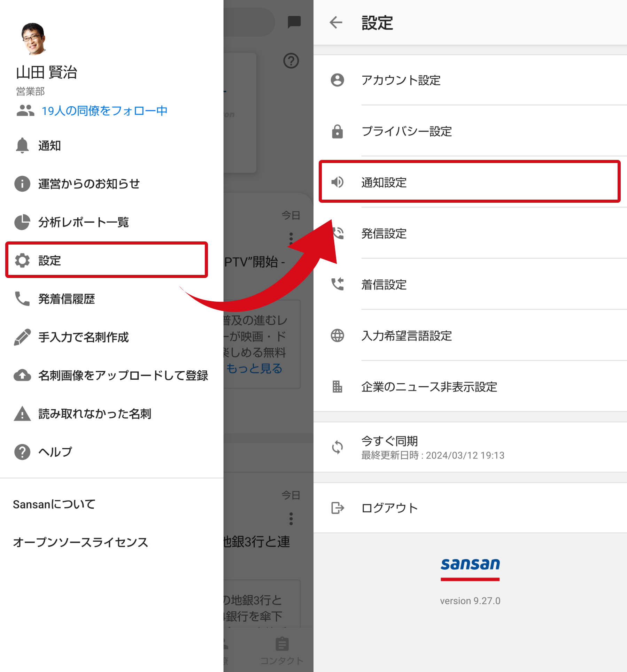Click the pencil icon for manual entry

point(22,337)
